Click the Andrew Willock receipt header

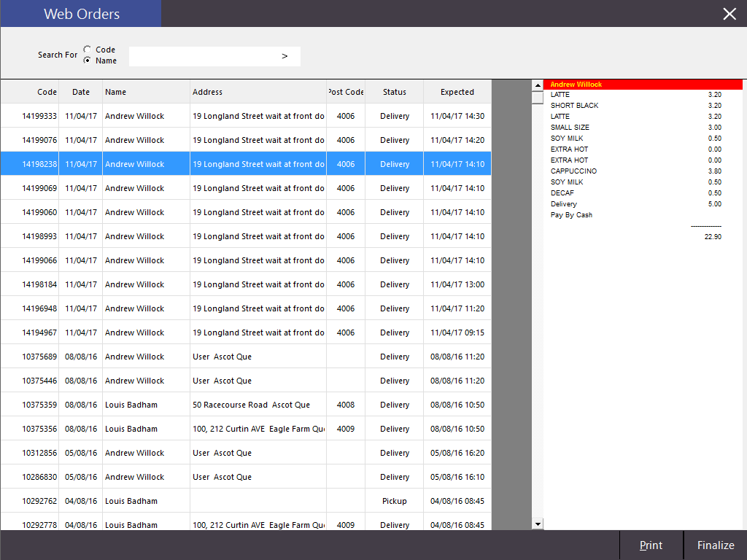643,85
